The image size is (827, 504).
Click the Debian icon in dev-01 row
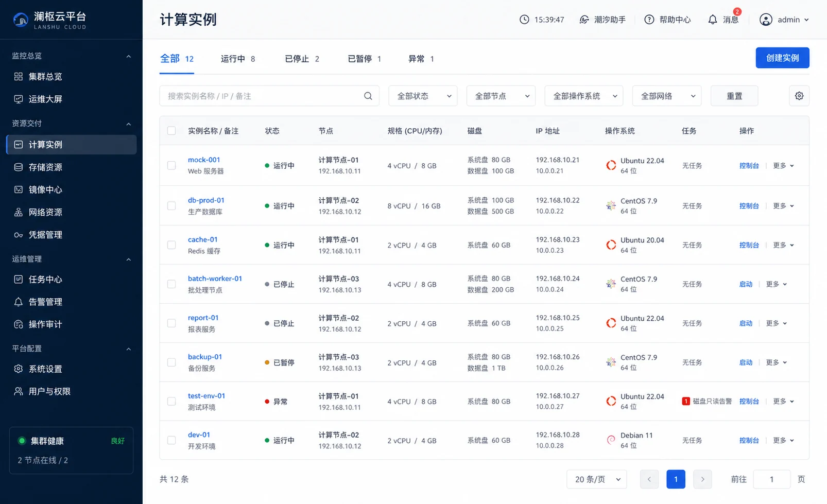611,440
